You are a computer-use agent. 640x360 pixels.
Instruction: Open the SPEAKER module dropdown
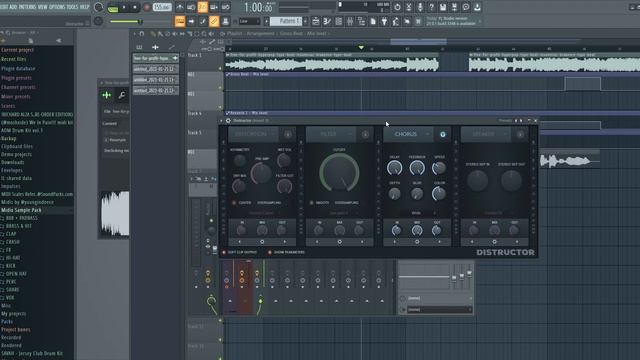click(486, 134)
